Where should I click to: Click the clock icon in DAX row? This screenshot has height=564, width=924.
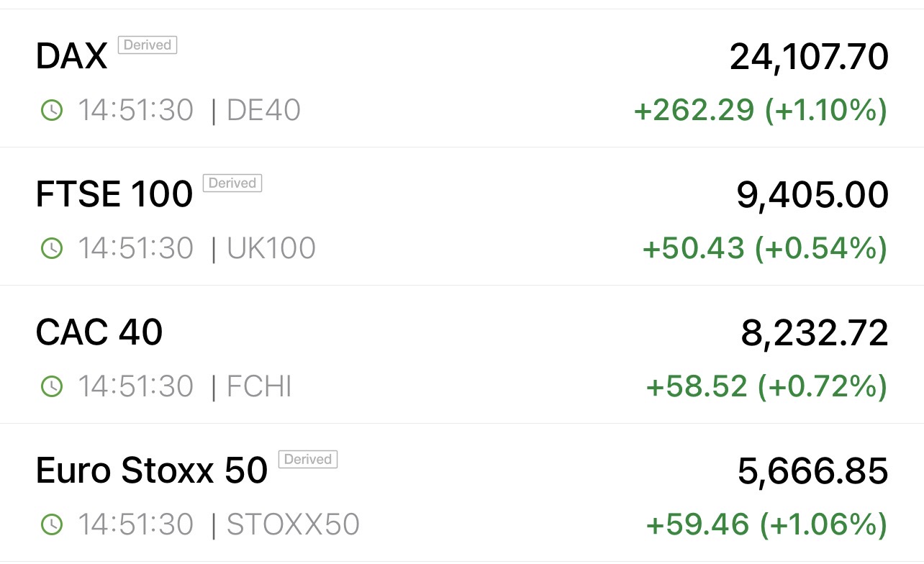51,111
